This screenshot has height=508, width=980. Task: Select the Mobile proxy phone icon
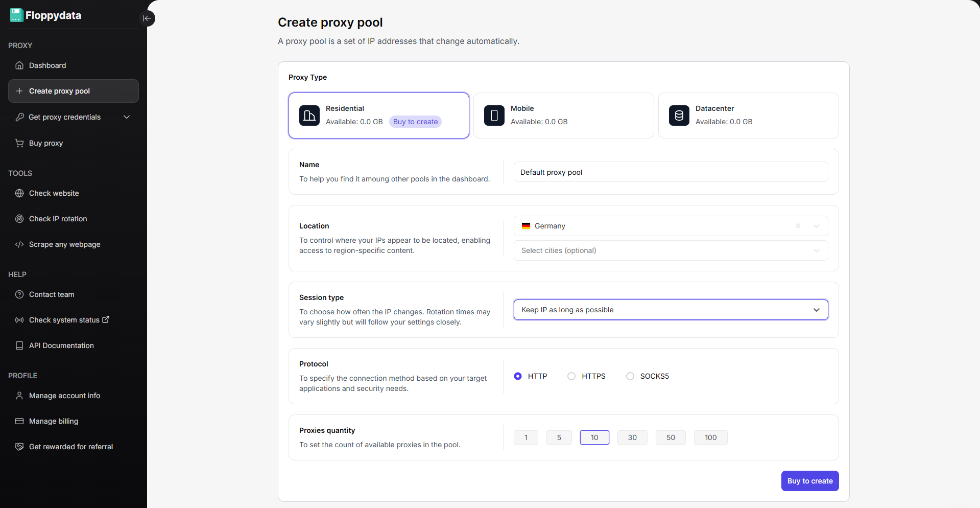pyautogui.click(x=494, y=116)
